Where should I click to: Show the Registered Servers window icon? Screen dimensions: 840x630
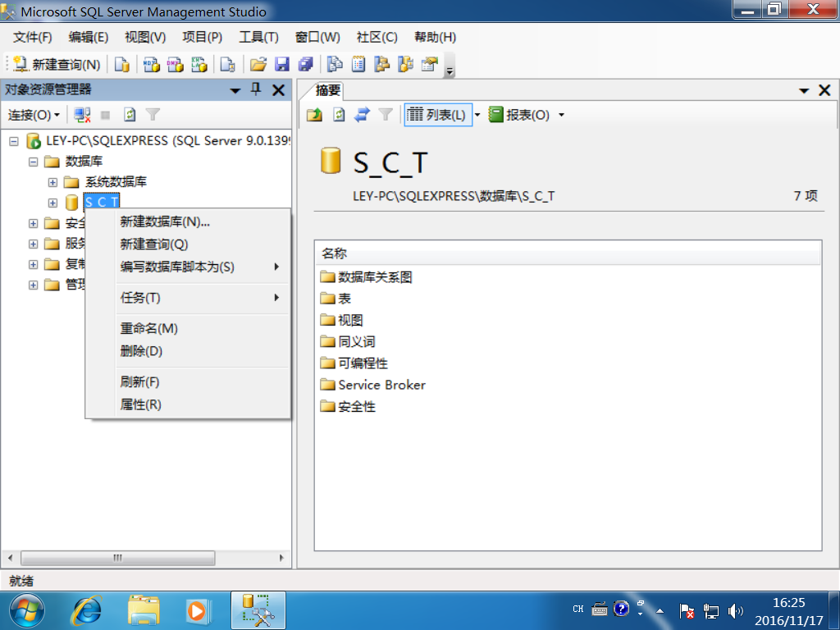click(335, 65)
